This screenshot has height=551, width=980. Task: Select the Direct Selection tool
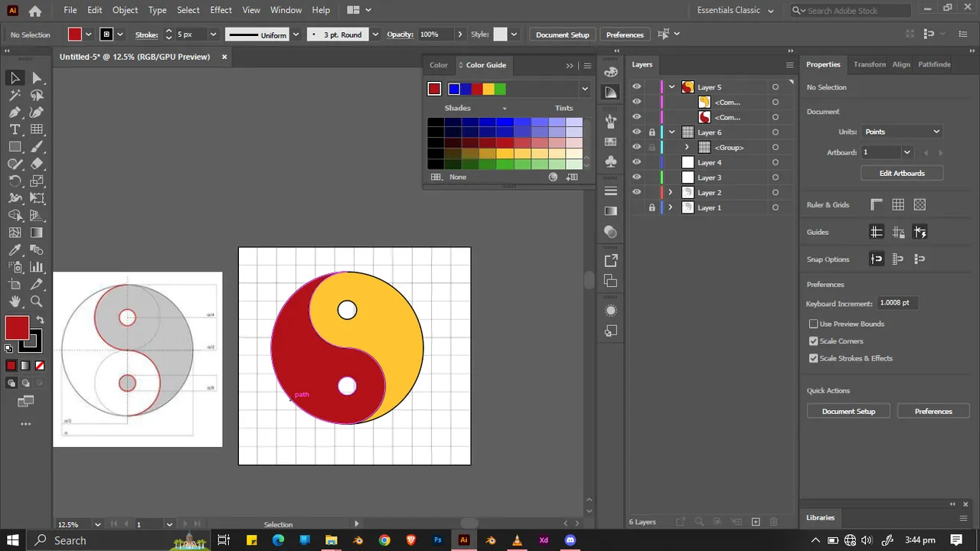37,78
